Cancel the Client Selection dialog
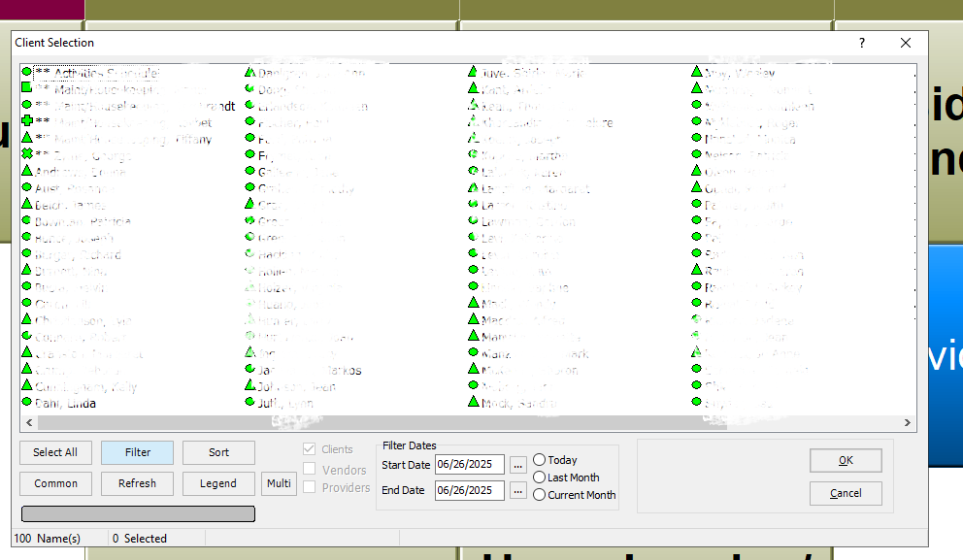Image resolution: width=963 pixels, height=560 pixels. click(x=846, y=493)
